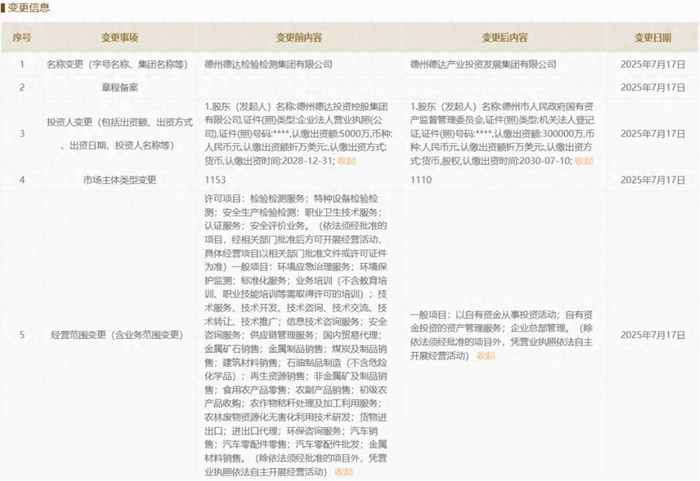
Task: Click sequence number 4
Action: point(22,180)
